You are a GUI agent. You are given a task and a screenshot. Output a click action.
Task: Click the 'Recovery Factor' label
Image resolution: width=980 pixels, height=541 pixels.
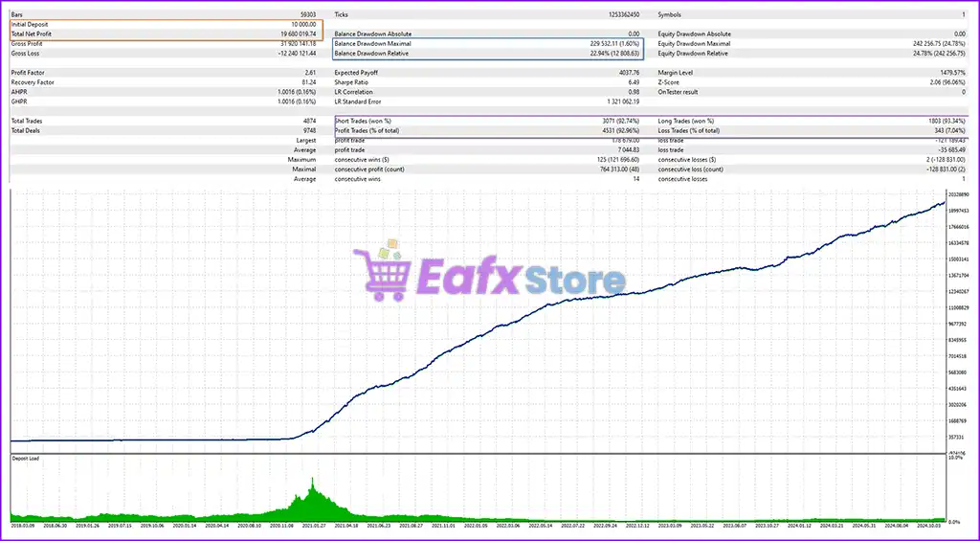click(33, 82)
